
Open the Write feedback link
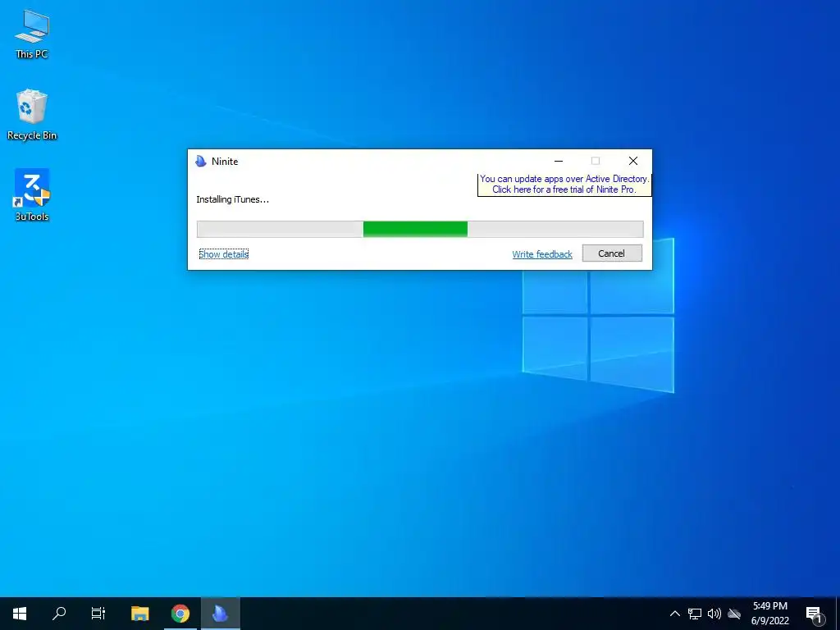(542, 254)
